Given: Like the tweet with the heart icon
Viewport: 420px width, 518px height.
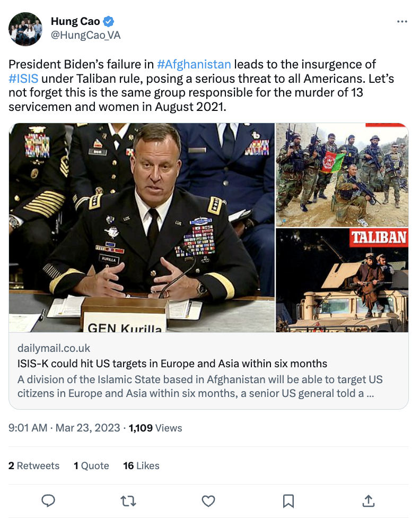Looking at the screenshot, I should click(209, 500).
